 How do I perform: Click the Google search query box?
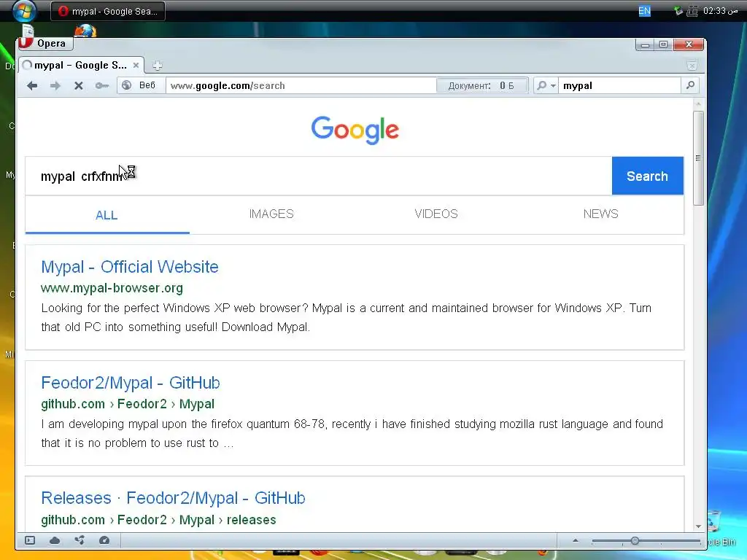[x=319, y=176]
